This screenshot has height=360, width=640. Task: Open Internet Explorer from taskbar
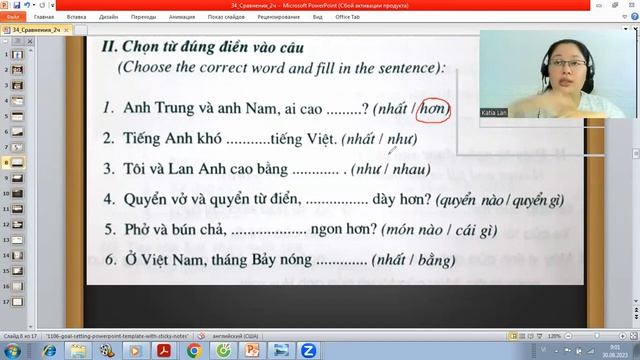tap(49, 351)
